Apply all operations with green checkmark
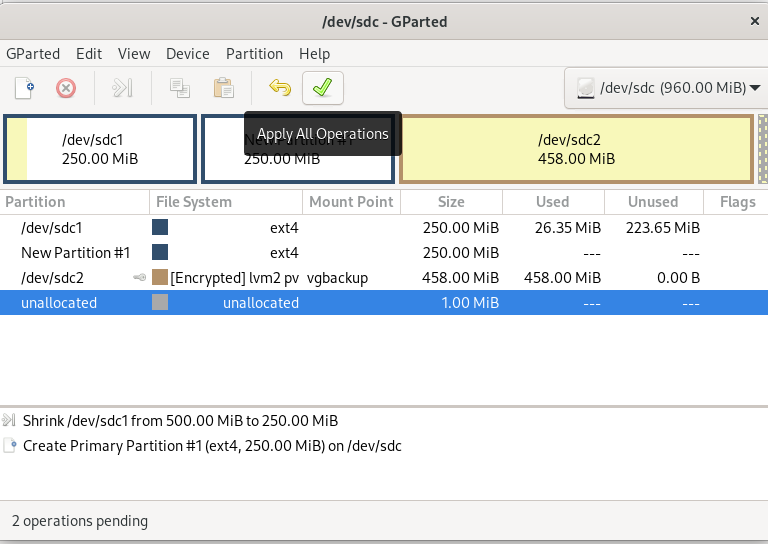This screenshot has width=768, height=544. click(322, 88)
